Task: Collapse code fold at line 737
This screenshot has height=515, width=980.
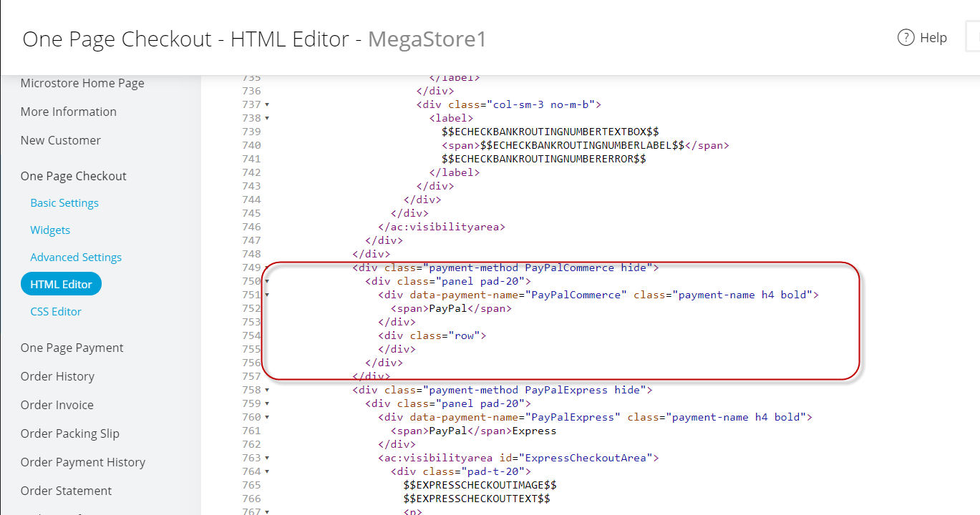Action: (267, 104)
